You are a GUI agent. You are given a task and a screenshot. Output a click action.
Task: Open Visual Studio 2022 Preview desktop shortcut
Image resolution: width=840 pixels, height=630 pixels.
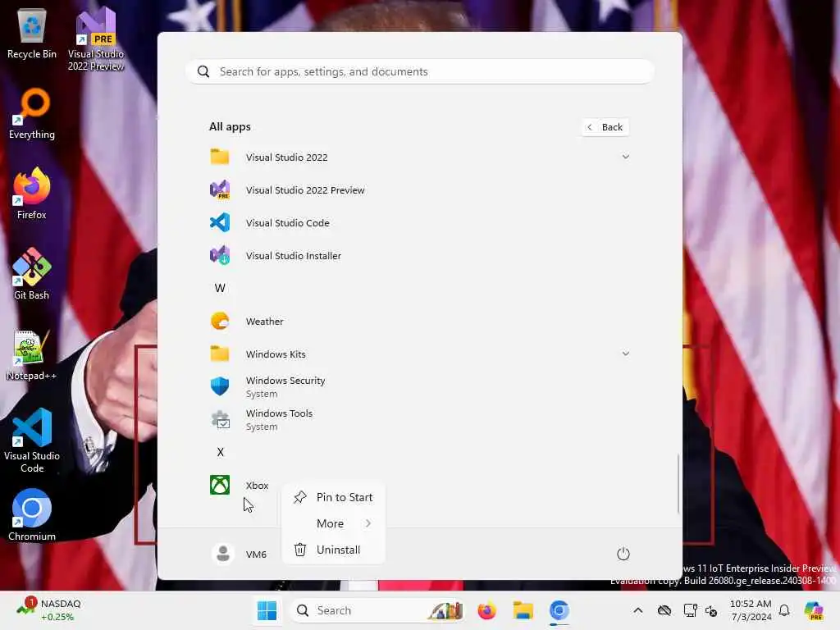(96, 39)
